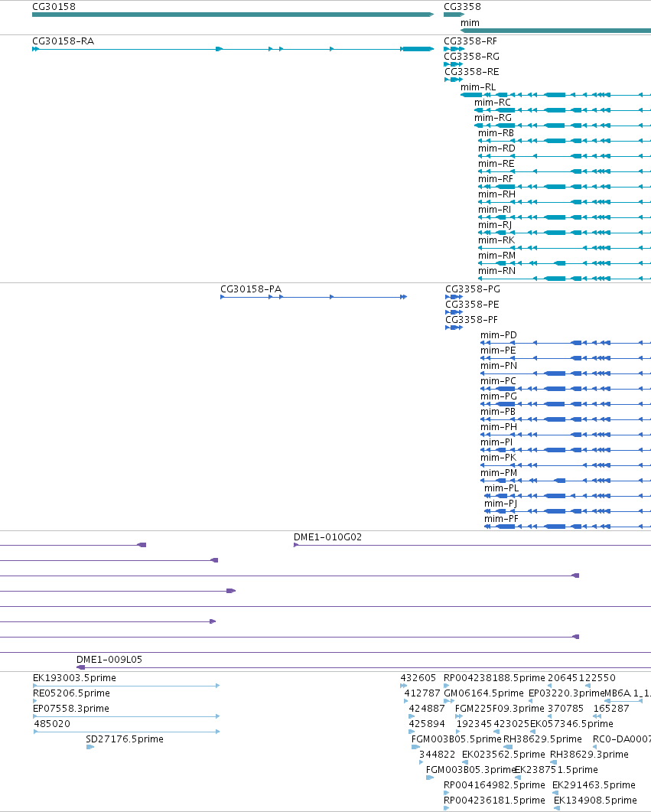The image size is (651, 812).
Task: Click the 412787 feature label
Action: (422, 693)
